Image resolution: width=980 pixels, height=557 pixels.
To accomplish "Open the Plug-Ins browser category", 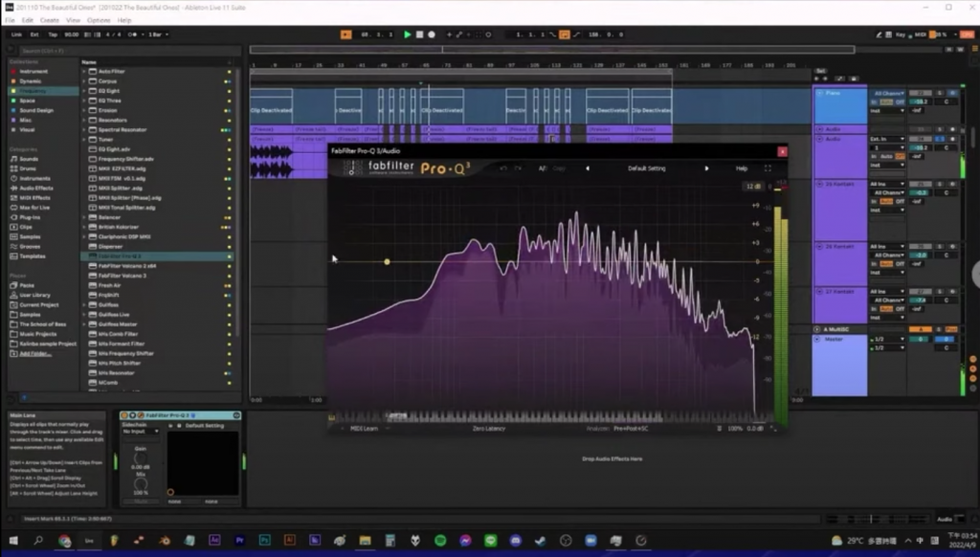I will [30, 217].
